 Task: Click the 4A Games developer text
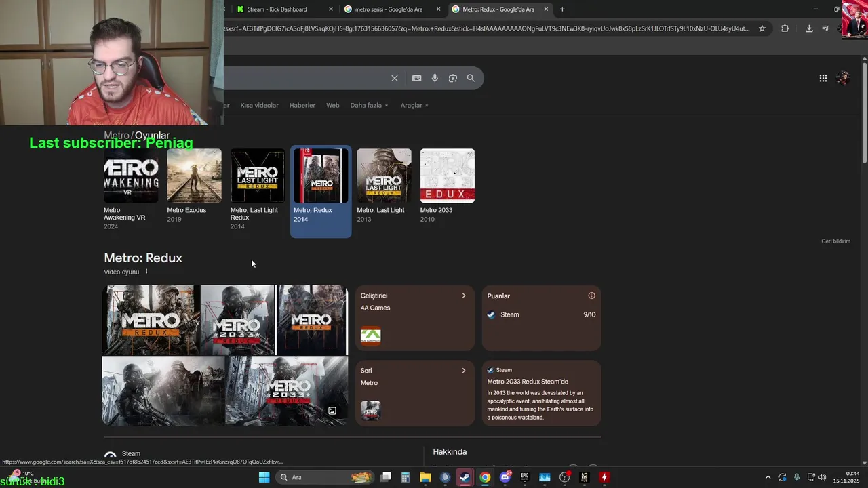375,308
